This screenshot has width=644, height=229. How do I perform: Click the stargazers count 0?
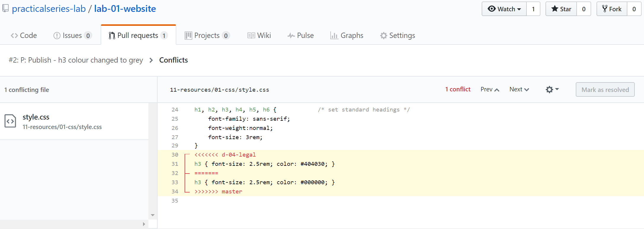click(584, 9)
